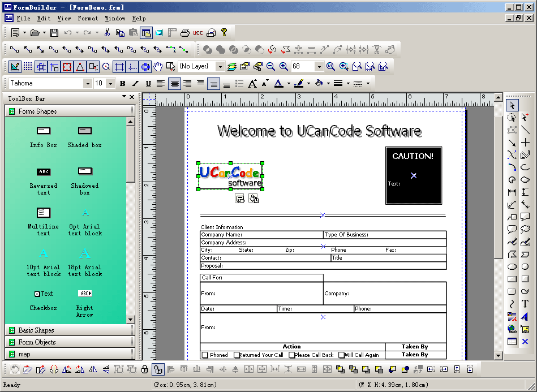Open the Tahoma font name dropdown

[x=88, y=84]
